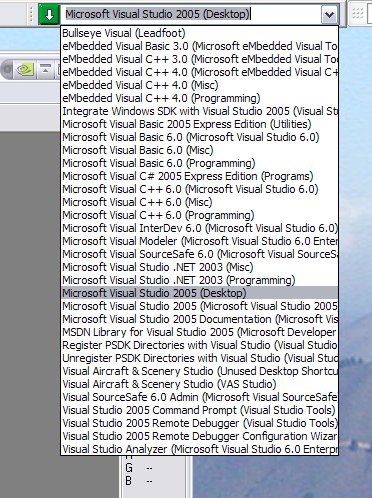Image resolution: width=372 pixels, height=498 pixels.
Task: Choose Visual Studio Analyzer list entry
Action: 200,449
